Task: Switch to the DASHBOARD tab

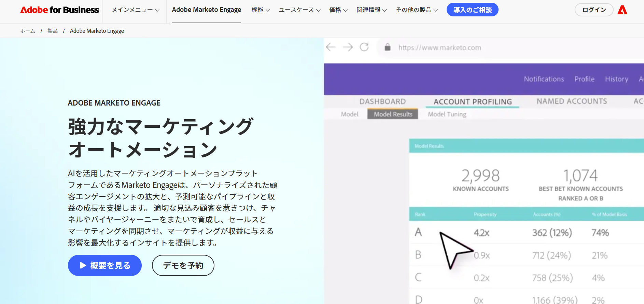Action: (x=382, y=101)
